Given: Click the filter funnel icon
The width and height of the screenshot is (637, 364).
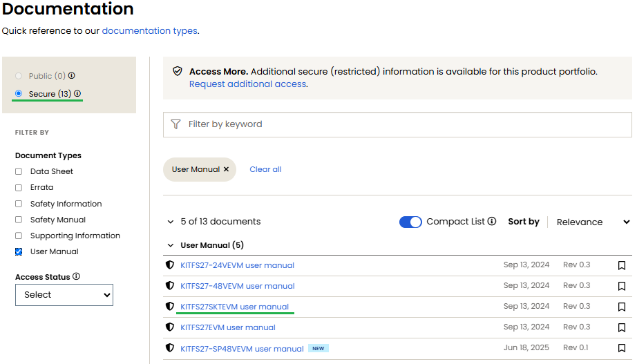Looking at the screenshot, I should 175,124.
